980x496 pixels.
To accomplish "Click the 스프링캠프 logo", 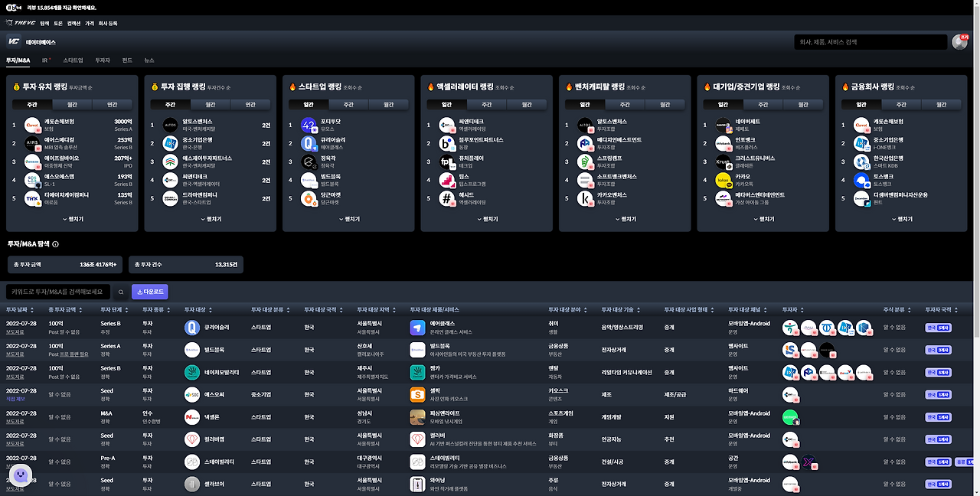I will pyautogui.click(x=586, y=162).
